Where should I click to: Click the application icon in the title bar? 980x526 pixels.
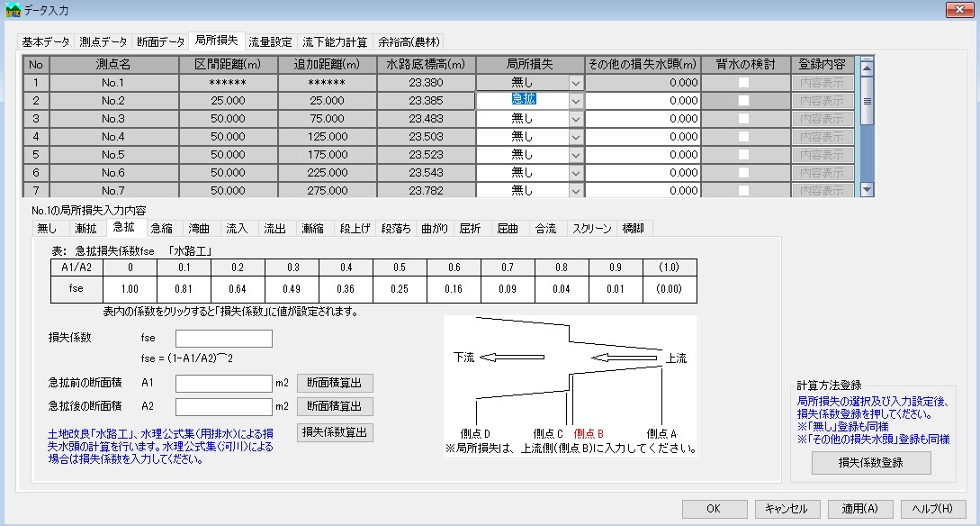13,9
